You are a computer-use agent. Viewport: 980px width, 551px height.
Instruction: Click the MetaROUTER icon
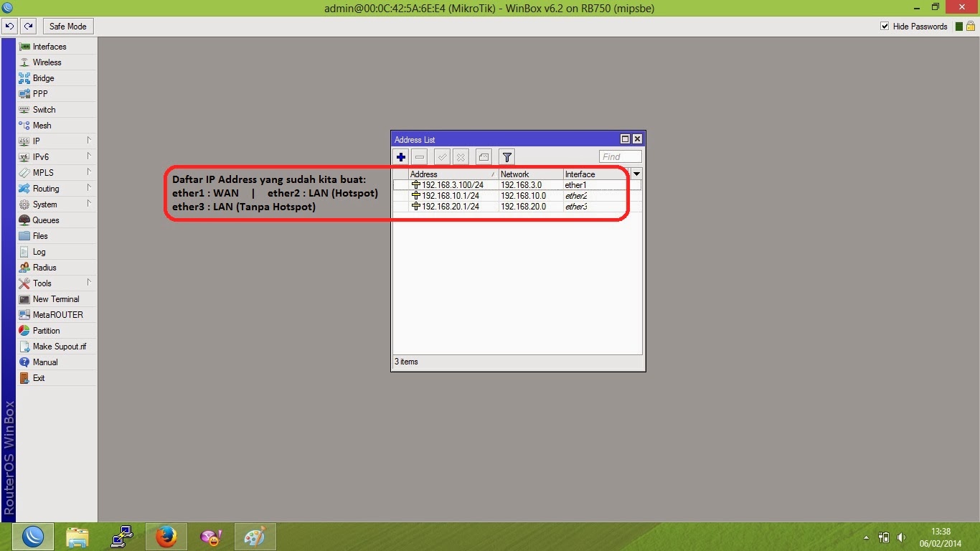coord(24,315)
